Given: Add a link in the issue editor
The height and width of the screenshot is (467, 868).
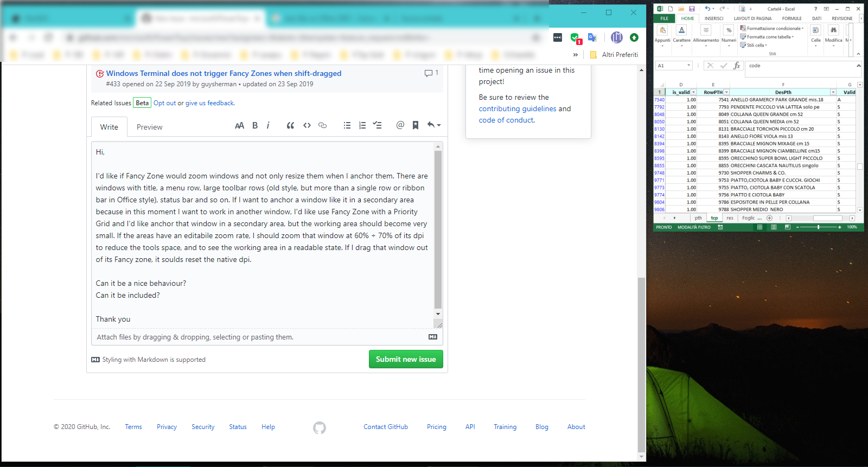Looking at the screenshot, I should tap(322, 125).
